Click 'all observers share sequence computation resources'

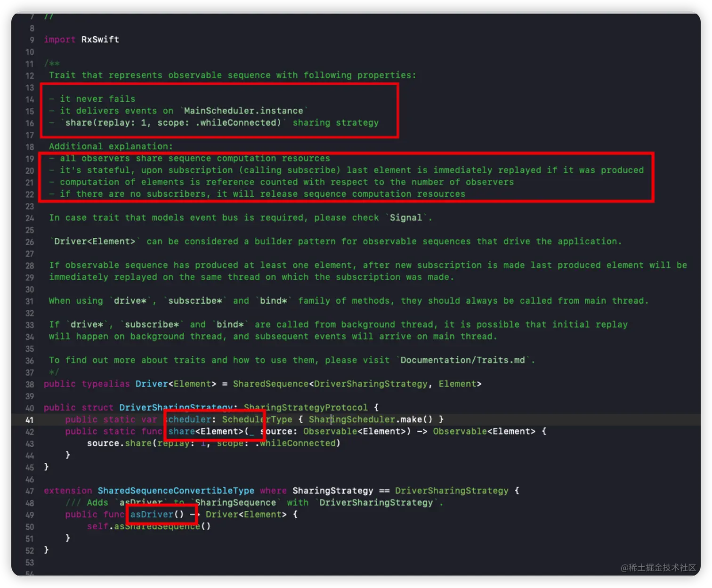pos(195,158)
